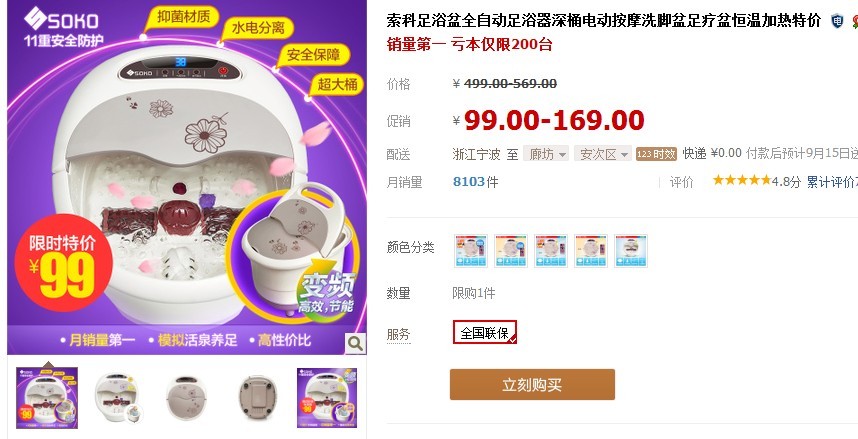Select the third thumbnail showing top view

tap(187, 397)
